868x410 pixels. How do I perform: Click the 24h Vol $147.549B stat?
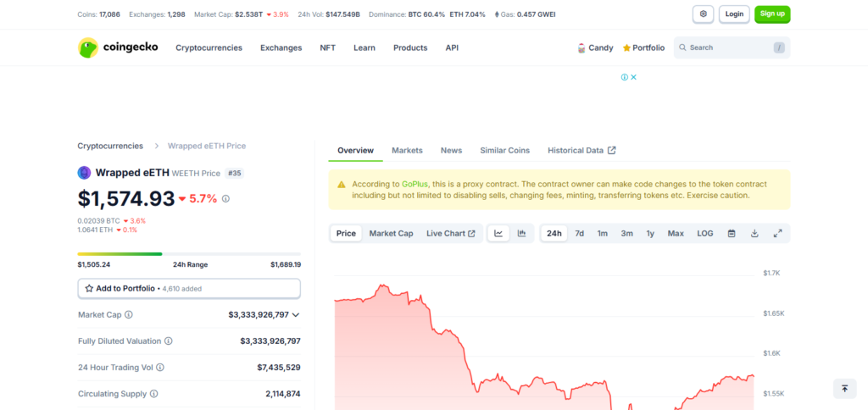click(329, 14)
